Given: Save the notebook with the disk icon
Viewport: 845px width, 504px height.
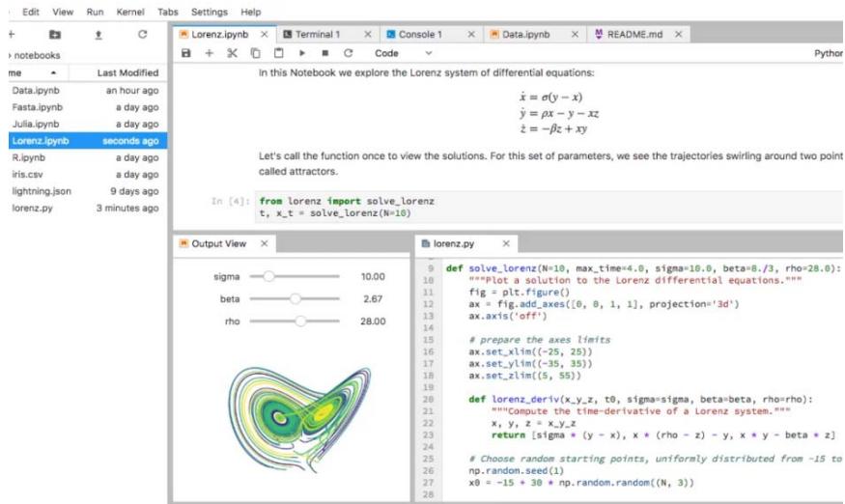Looking at the screenshot, I should tap(184, 53).
